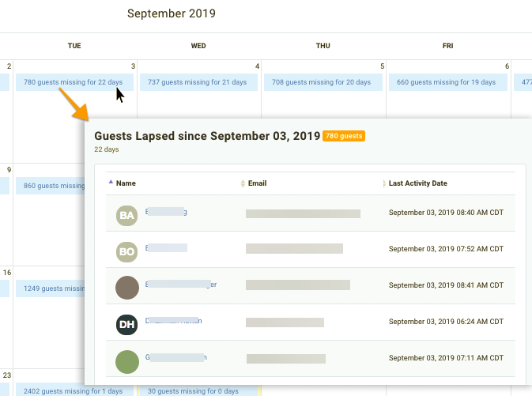The image size is (532, 396).
Task: Click the 'September 2019' calendar title
Action: (172, 13)
